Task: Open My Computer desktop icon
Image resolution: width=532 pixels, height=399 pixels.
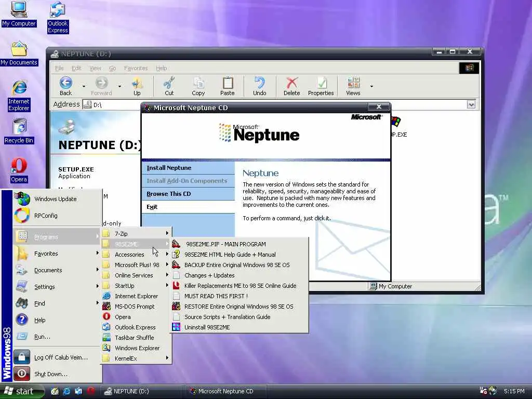Action: point(19,14)
